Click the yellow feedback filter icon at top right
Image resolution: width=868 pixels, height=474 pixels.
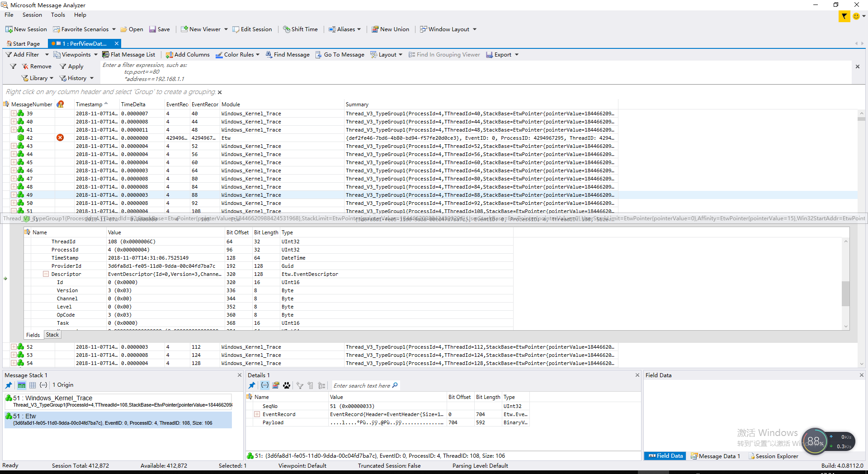[844, 16]
